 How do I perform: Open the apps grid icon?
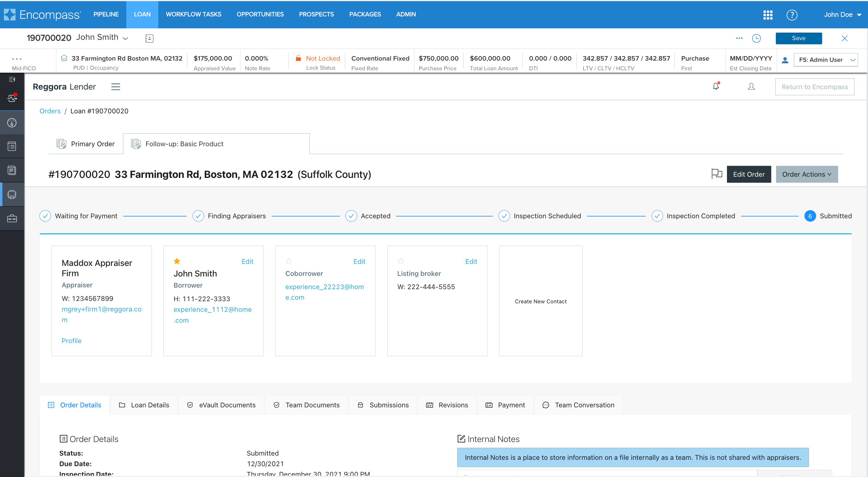click(x=768, y=15)
